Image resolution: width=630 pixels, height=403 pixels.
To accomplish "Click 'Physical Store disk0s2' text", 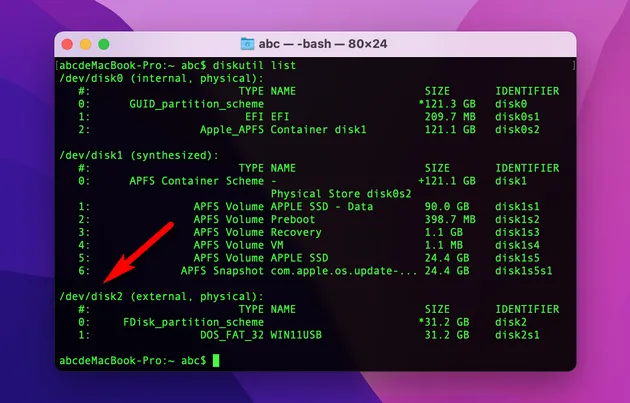I will 341,194.
